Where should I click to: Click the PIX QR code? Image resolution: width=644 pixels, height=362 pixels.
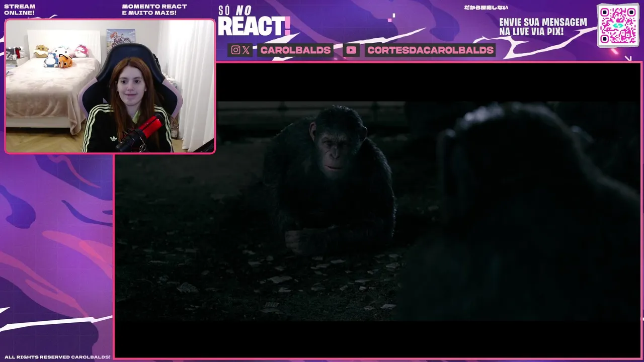(x=618, y=25)
